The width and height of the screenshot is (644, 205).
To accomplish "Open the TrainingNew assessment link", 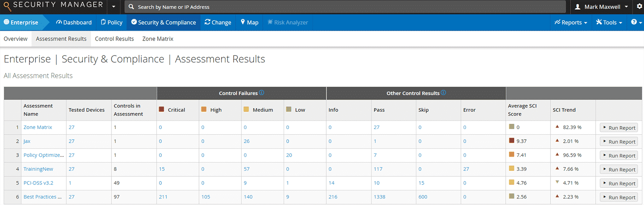I will click(x=38, y=169).
